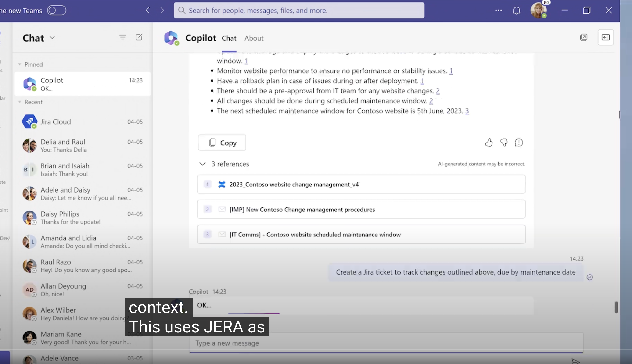Click the sent message about Jira ticket
The image size is (632, 364).
coord(456,272)
